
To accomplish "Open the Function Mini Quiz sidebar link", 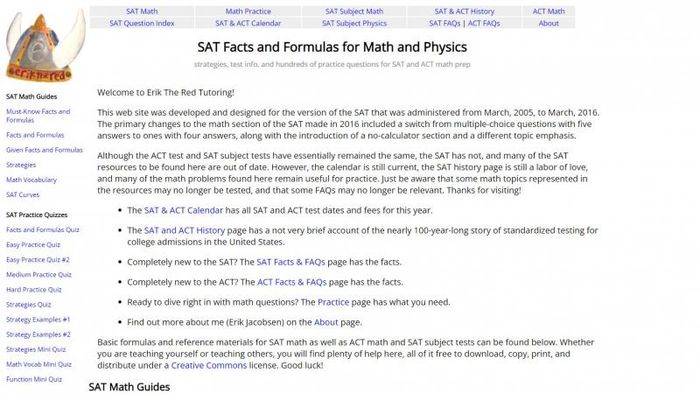I will pos(34,379).
